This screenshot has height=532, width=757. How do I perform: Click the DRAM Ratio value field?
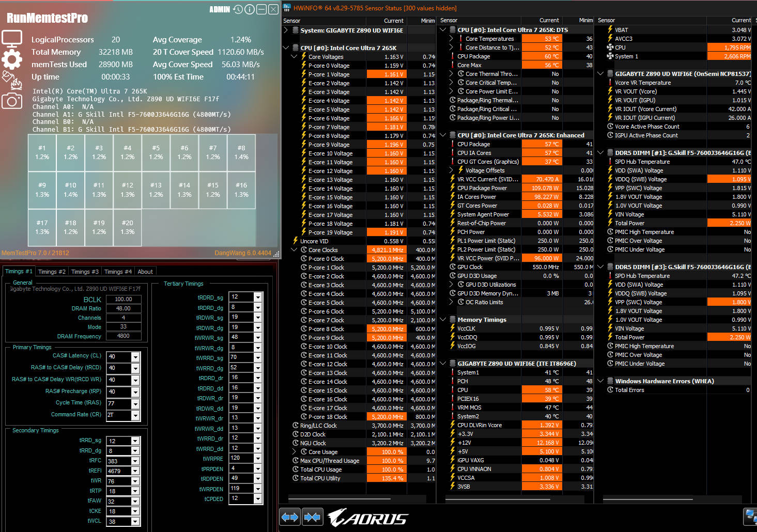[123, 308]
